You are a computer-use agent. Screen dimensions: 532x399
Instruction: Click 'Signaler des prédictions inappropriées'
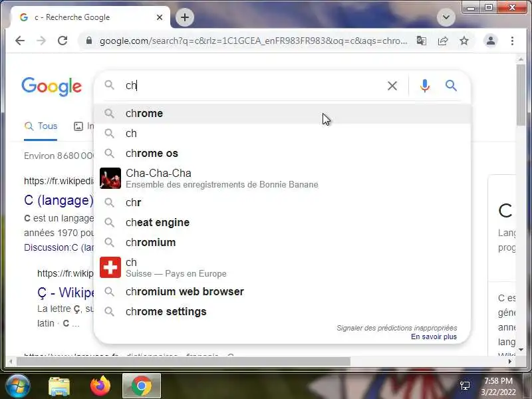coord(396,328)
